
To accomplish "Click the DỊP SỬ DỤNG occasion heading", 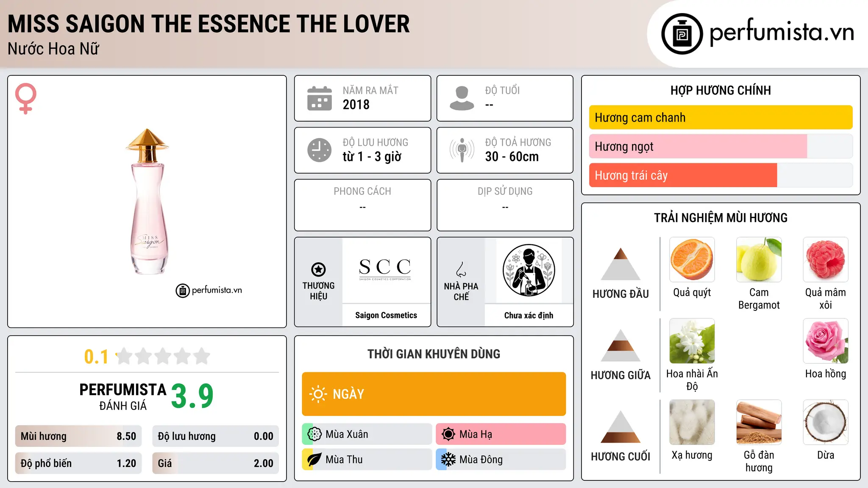I will [505, 191].
